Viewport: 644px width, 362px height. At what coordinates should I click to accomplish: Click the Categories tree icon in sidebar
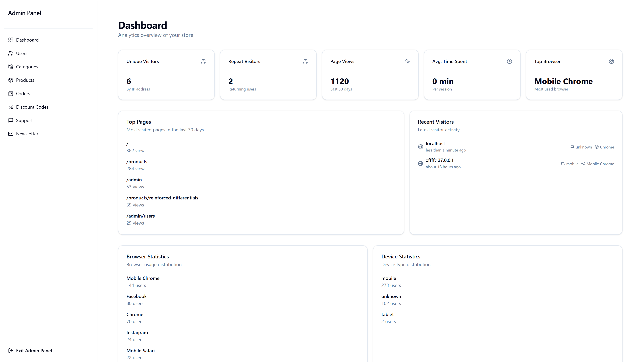click(x=11, y=67)
